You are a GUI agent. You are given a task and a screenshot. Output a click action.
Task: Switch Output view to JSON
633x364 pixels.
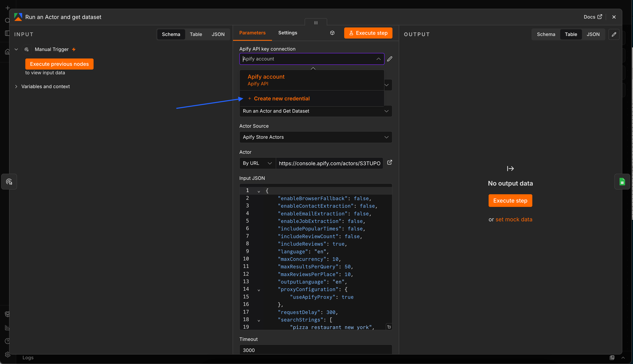(593, 34)
